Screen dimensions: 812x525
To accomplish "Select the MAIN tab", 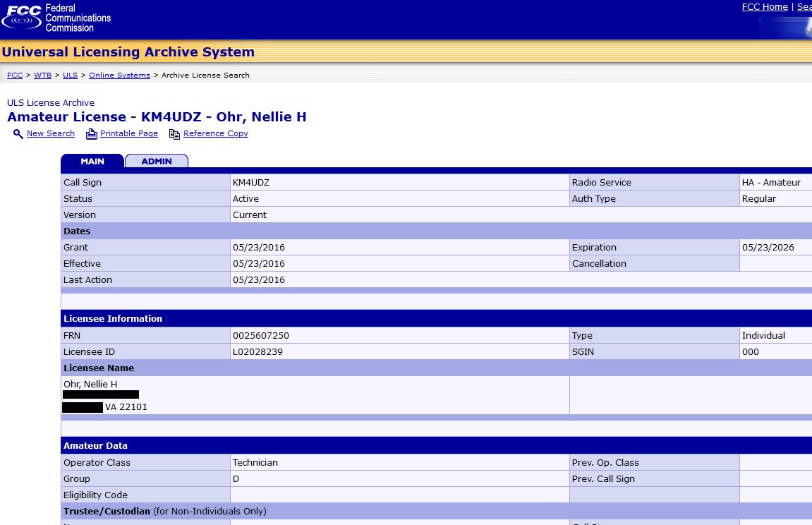I will (92, 161).
